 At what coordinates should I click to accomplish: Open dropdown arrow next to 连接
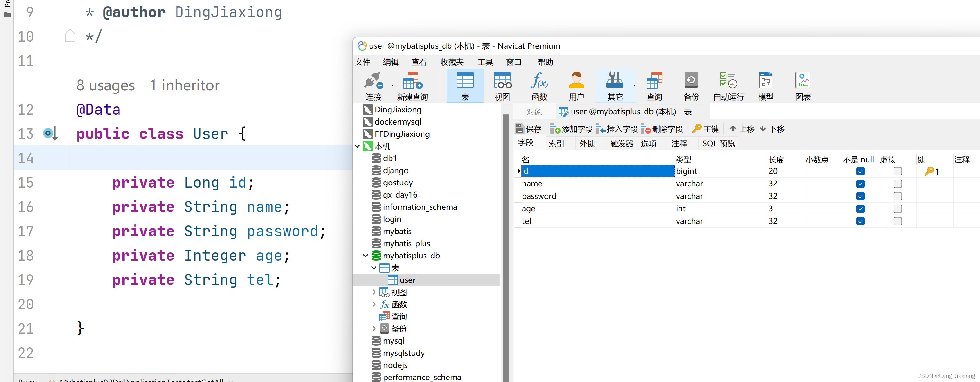pyautogui.click(x=392, y=85)
